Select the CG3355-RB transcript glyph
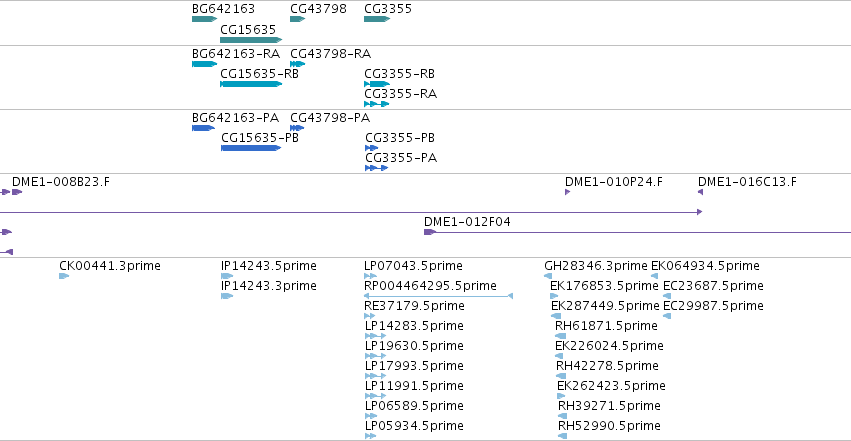Viewport: 851px width, 441px height. pos(377,84)
